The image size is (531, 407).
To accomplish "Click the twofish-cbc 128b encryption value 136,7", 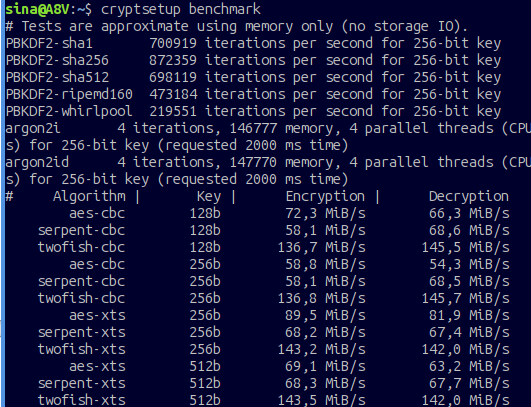I will pyautogui.click(x=297, y=248).
